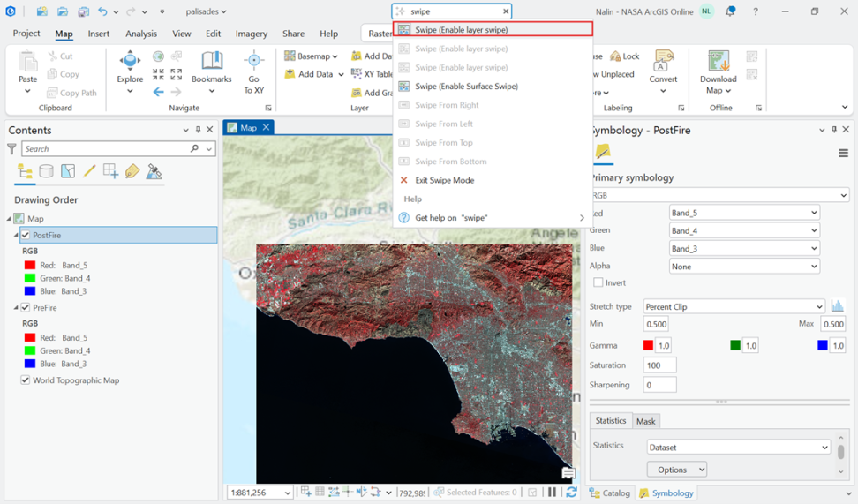
Task: Click the red Gamma color swatch
Action: 648,345
